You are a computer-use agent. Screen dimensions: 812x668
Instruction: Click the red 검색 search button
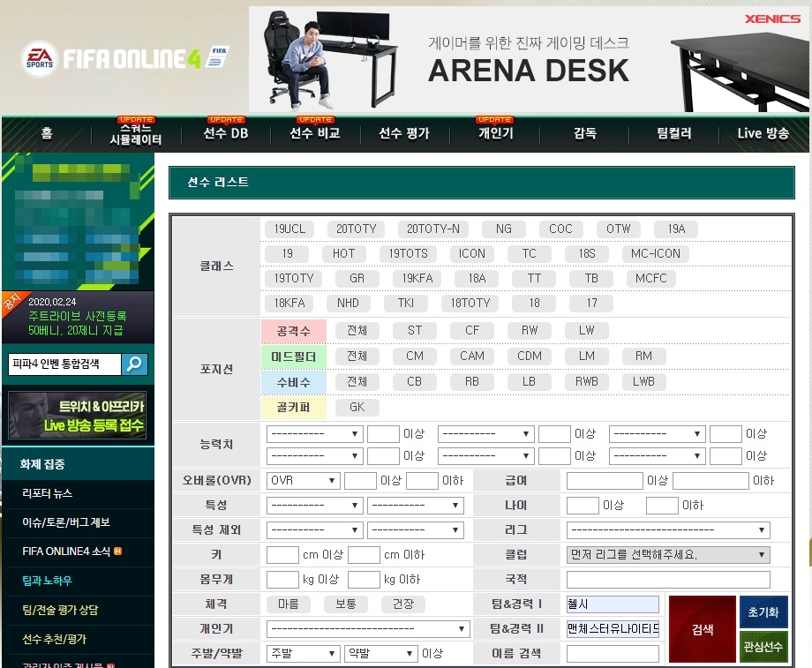(703, 629)
